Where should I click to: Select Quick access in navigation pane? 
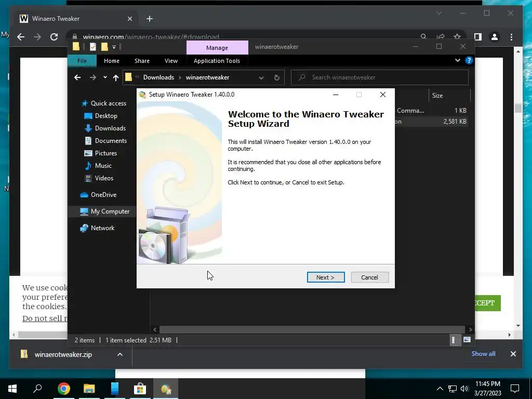[x=104, y=103]
